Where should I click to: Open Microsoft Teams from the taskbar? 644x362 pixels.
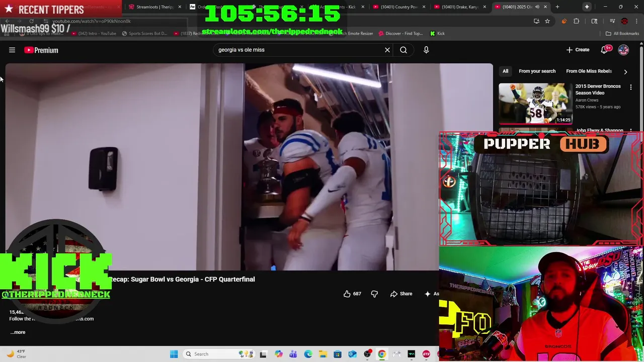pyautogui.click(x=293, y=354)
